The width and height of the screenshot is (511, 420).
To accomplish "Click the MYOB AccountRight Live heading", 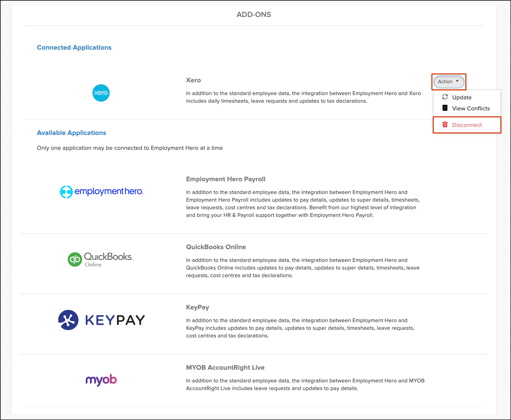I will pos(225,368).
